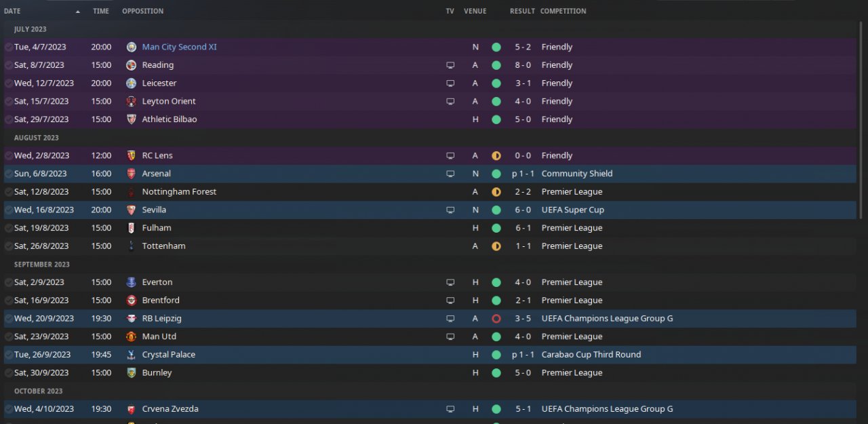Screen dimensions: 868x424
Task: Toggle the checkmark beside Sun, 6/8/2023 fixture
Action: pos(8,174)
